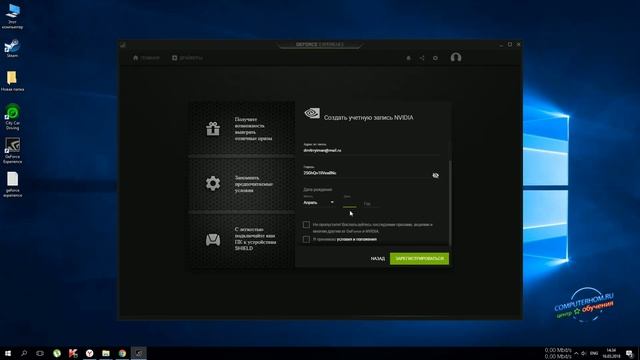640x360 pixels.
Task: Click the green ЗАРЕГИСТРИРОВАТЬСЯ button
Action: 419,259
